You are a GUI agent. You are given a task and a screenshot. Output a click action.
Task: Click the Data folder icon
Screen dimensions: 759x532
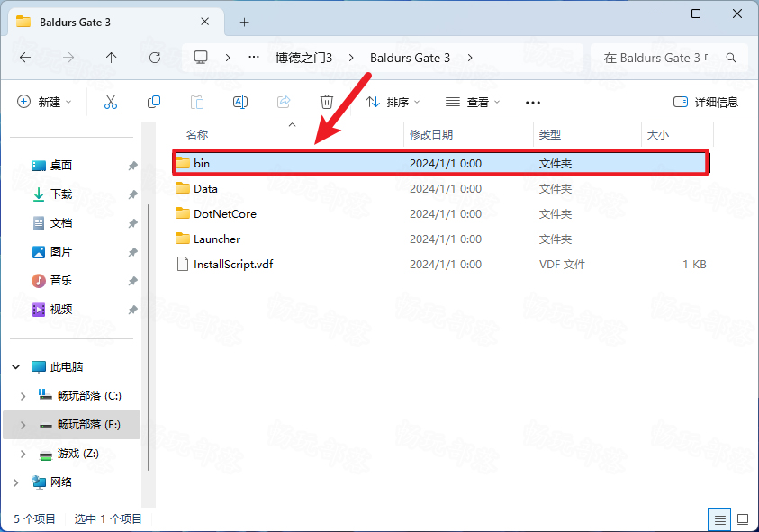tap(183, 188)
